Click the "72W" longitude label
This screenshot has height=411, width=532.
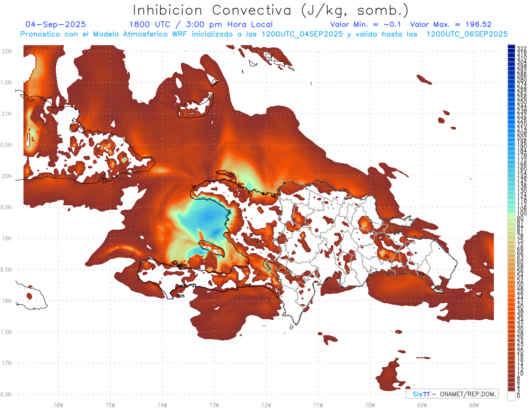tap(266, 405)
